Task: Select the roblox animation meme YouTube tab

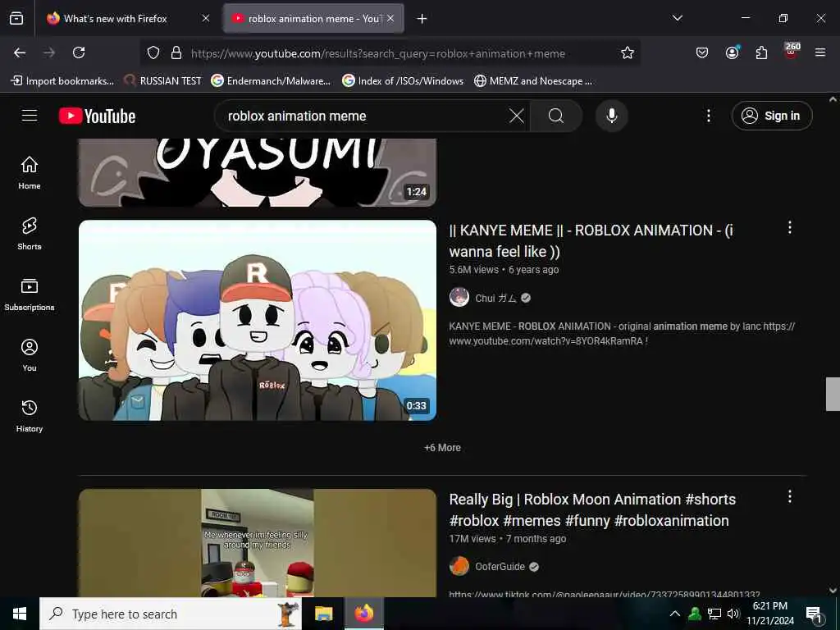Action: tap(314, 18)
